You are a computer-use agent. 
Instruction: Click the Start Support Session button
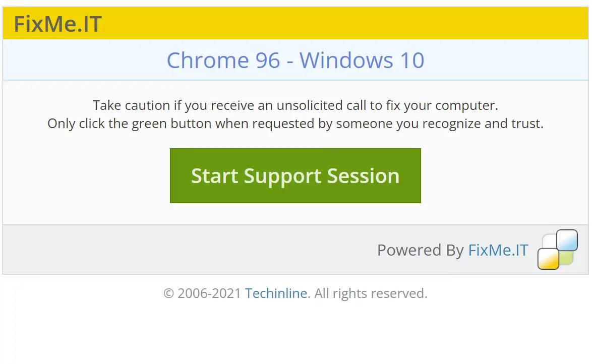coord(295,175)
